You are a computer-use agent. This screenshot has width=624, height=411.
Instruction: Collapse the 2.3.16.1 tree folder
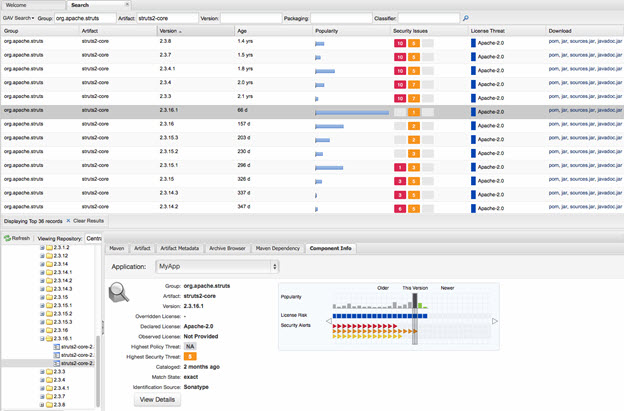[x=41, y=338]
